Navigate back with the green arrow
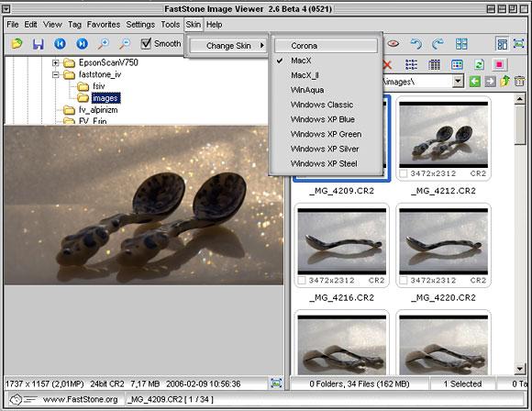The width and height of the screenshot is (532, 411). click(x=475, y=82)
